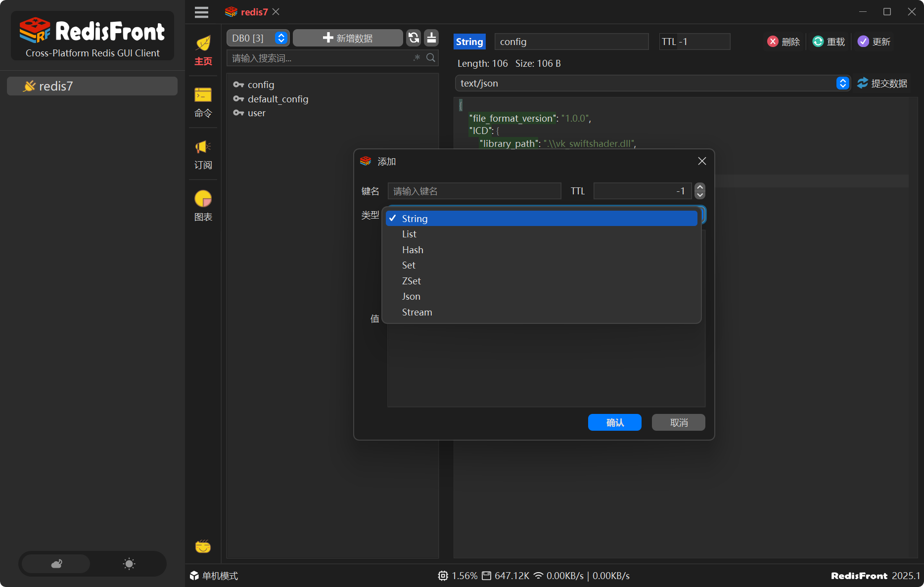Click the smiley face icon in sidebar
The width and height of the screenshot is (924, 587).
click(203, 546)
